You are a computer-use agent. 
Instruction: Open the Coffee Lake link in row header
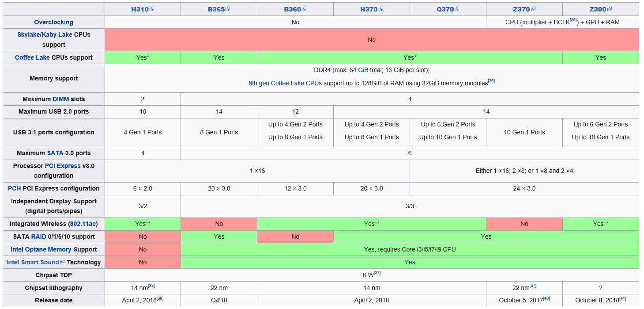click(x=32, y=57)
